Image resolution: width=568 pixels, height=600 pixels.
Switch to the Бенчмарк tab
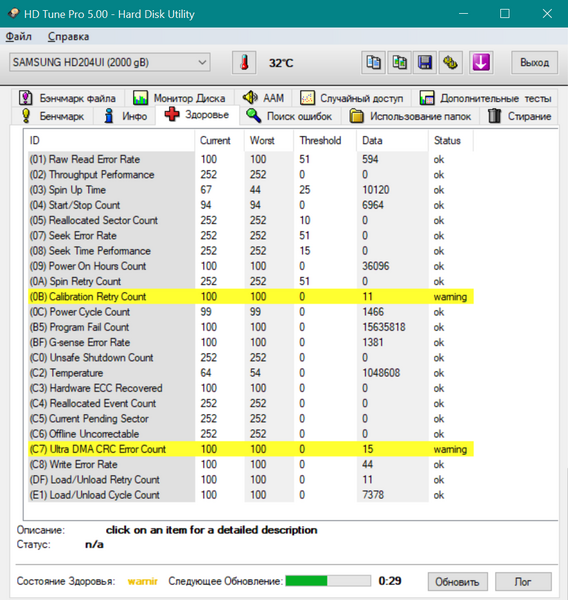pos(52,116)
